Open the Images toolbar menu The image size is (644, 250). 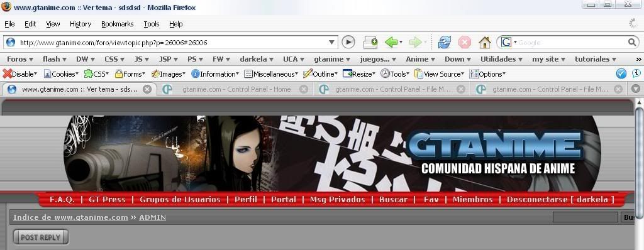click(x=168, y=74)
